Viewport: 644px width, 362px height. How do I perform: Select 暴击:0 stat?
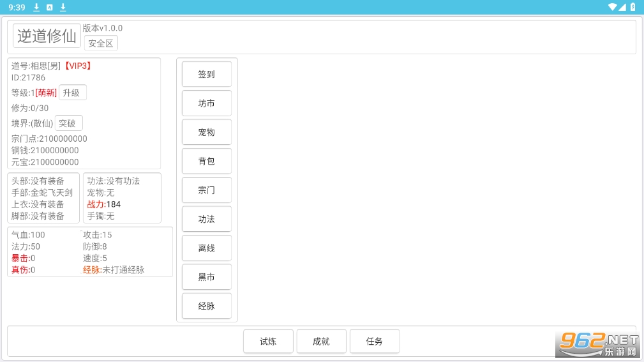(x=24, y=258)
